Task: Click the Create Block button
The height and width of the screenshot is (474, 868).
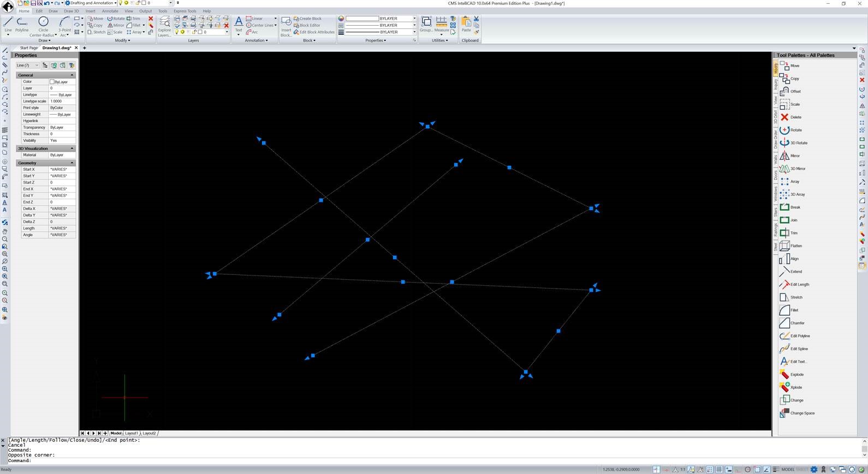Action: coord(307,19)
